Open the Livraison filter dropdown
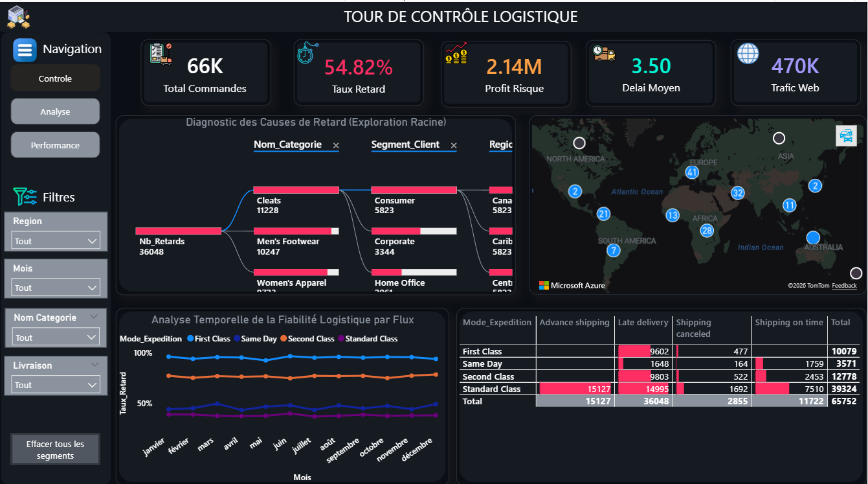The height and width of the screenshot is (484, 868). pyautogui.click(x=56, y=385)
